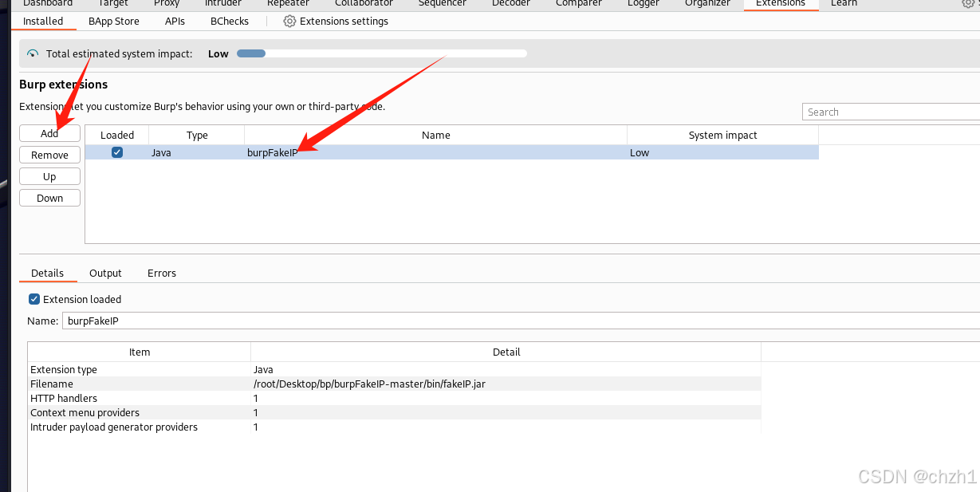Click the extension Name input field
Screen dimensions: 980x492
click(x=521, y=321)
